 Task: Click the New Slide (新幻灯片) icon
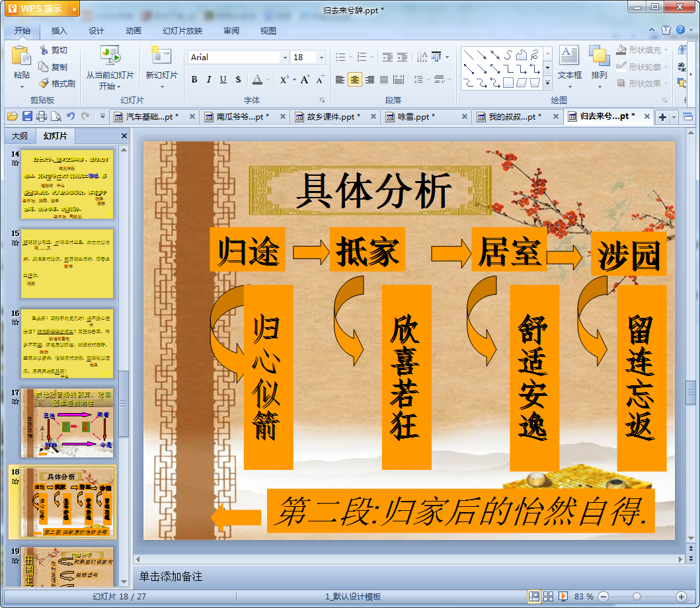[161, 56]
